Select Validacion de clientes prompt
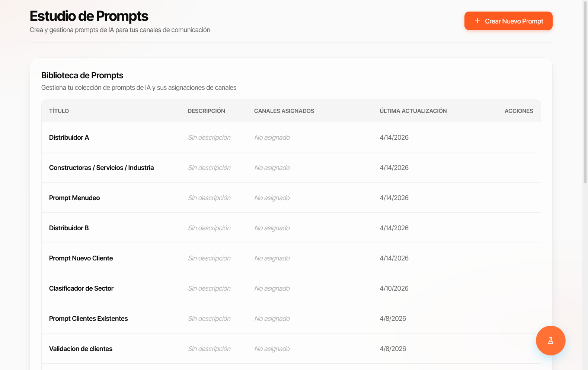 pyautogui.click(x=291, y=348)
